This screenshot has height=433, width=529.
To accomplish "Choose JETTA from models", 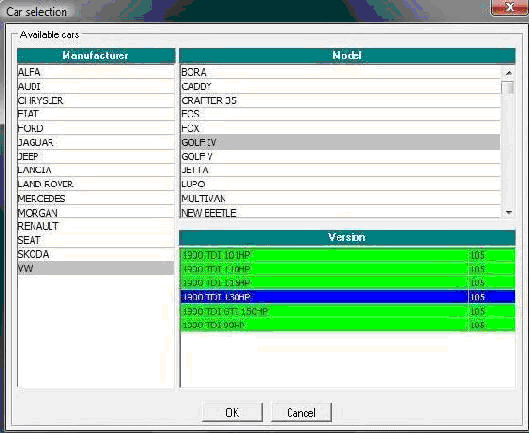I will click(340, 170).
